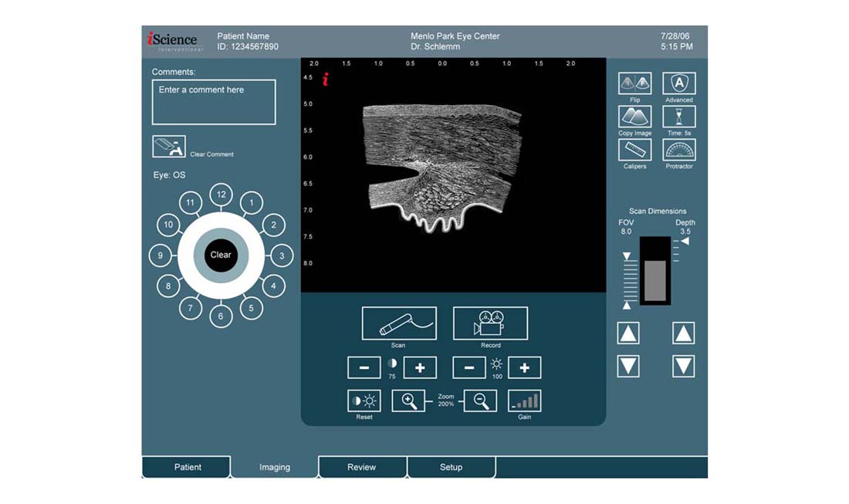
Task: Click into the Comments text box
Action: [214, 102]
